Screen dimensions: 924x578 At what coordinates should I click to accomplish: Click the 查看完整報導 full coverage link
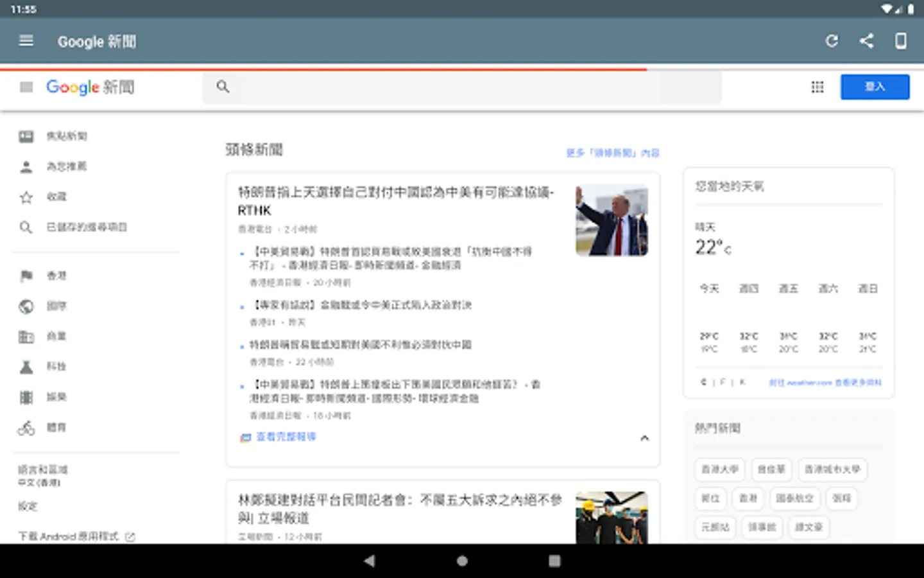coord(286,437)
